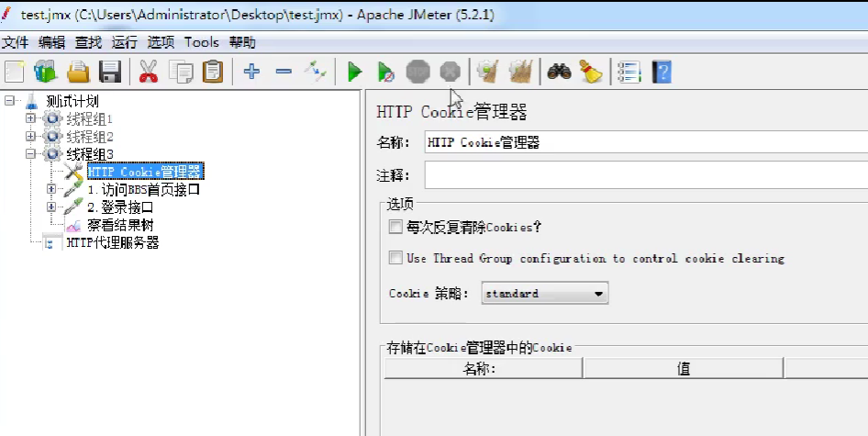Open the 文件 menu
This screenshot has height=436, width=868.
point(15,42)
